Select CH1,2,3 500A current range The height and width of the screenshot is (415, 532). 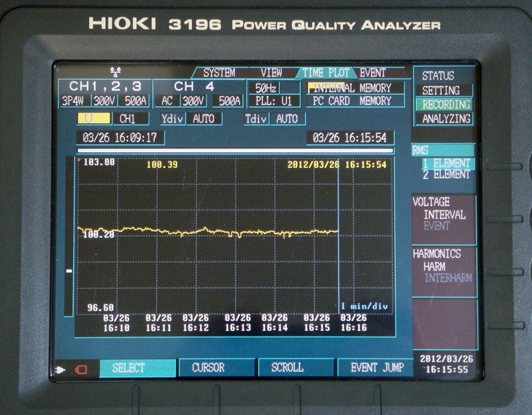135,101
